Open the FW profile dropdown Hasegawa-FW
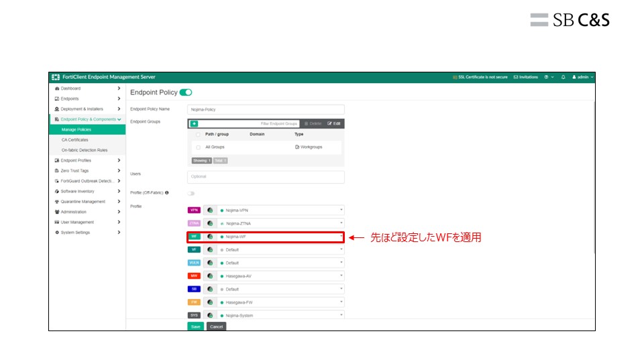 281,302
